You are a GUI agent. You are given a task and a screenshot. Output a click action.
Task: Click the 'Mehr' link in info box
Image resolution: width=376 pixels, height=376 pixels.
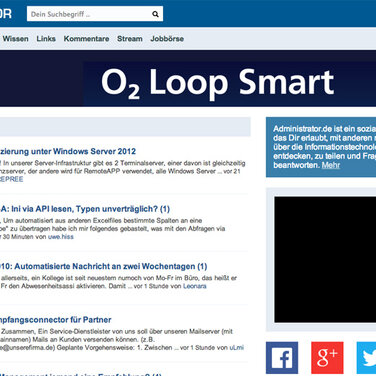(x=331, y=165)
